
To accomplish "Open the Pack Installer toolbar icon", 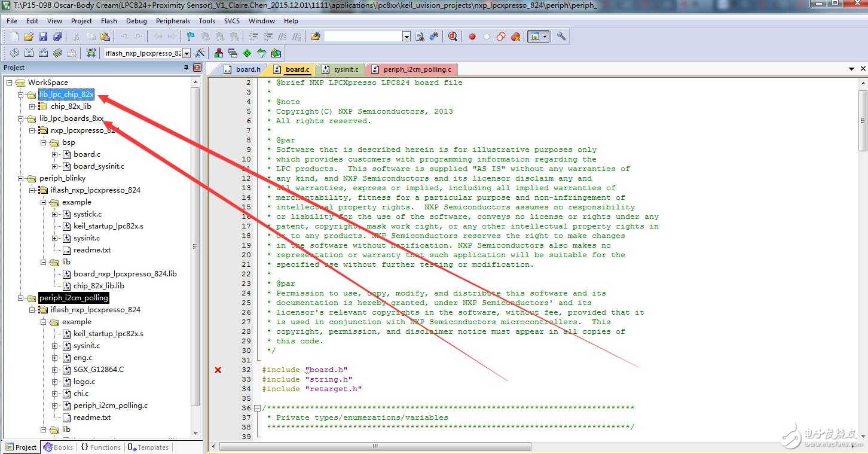I will (x=276, y=53).
